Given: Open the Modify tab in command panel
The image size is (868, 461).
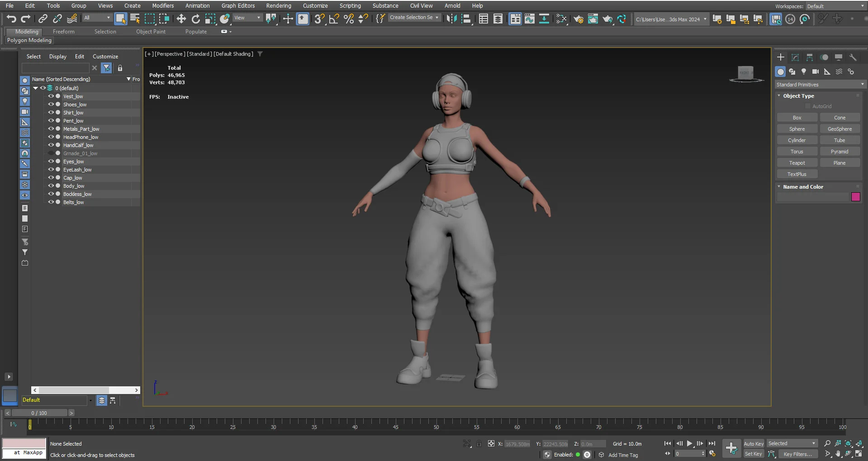Looking at the screenshot, I should pos(795,57).
